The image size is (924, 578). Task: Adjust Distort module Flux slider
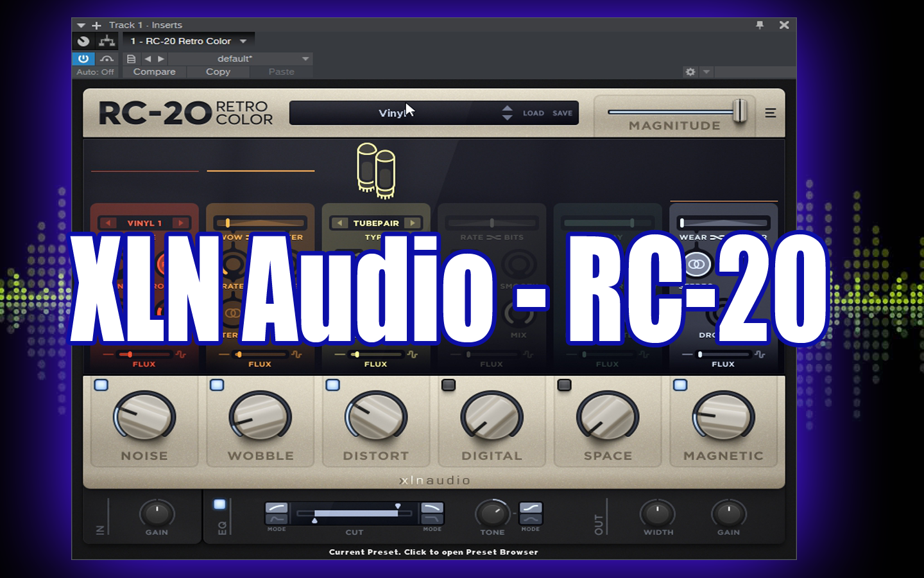pos(376,355)
